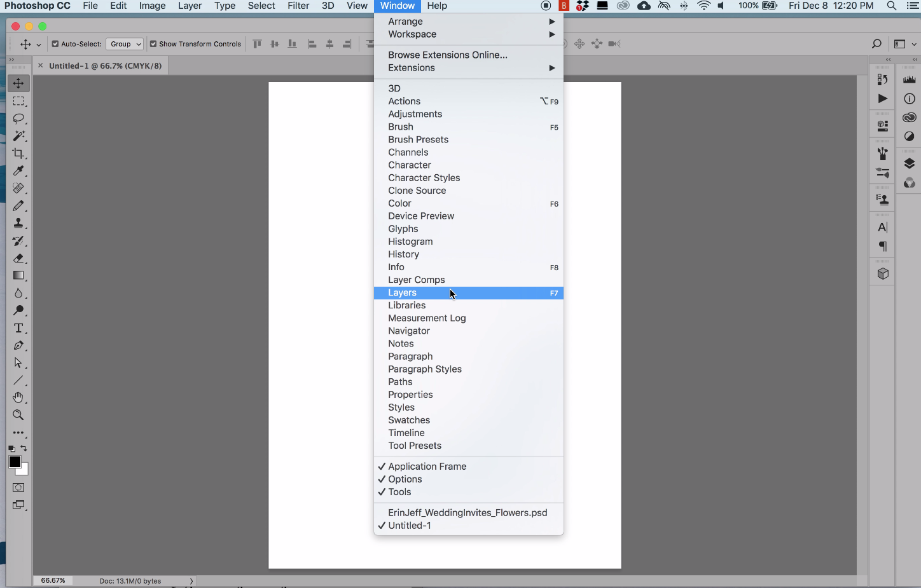The height and width of the screenshot is (588, 921).
Task: Open the Layers panel icon in dock
Action: pyautogui.click(x=910, y=163)
